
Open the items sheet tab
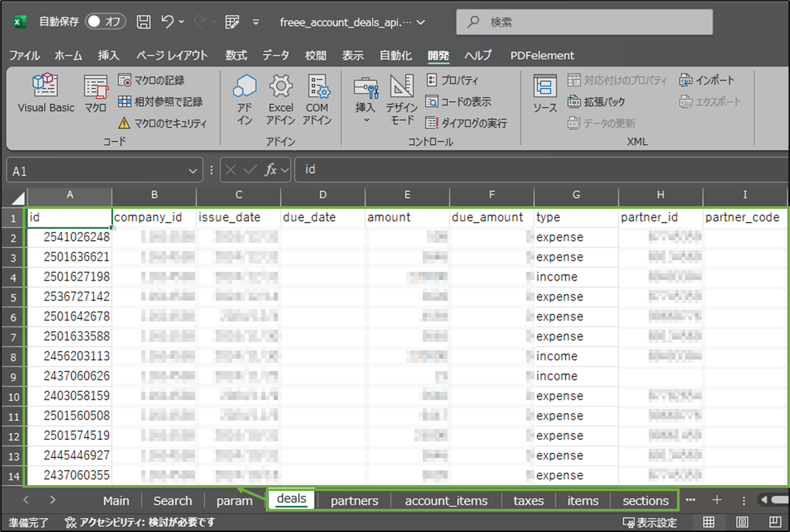583,501
